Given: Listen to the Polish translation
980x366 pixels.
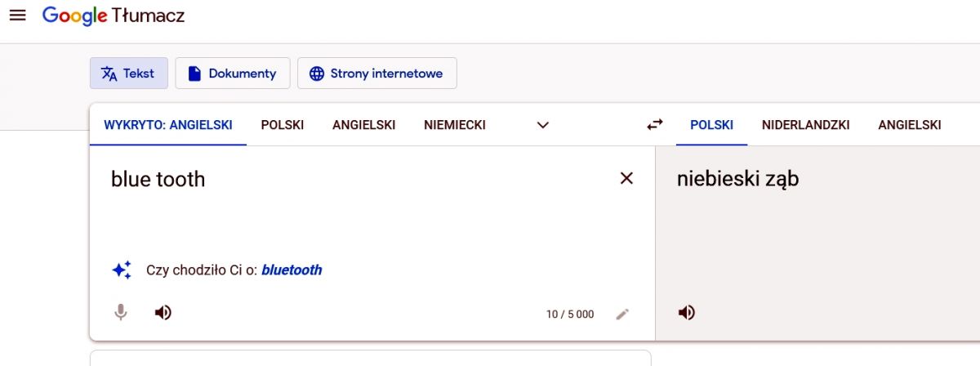Looking at the screenshot, I should pos(687,312).
